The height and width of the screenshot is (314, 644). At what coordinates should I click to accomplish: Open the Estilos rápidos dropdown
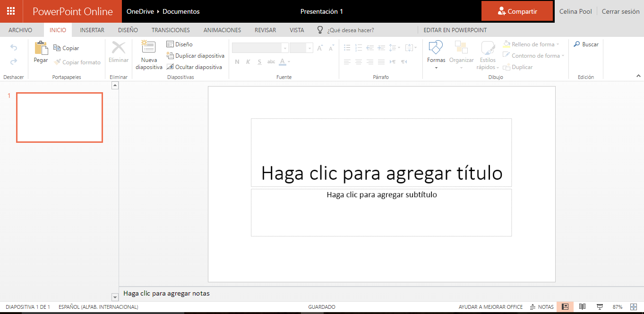pyautogui.click(x=488, y=55)
